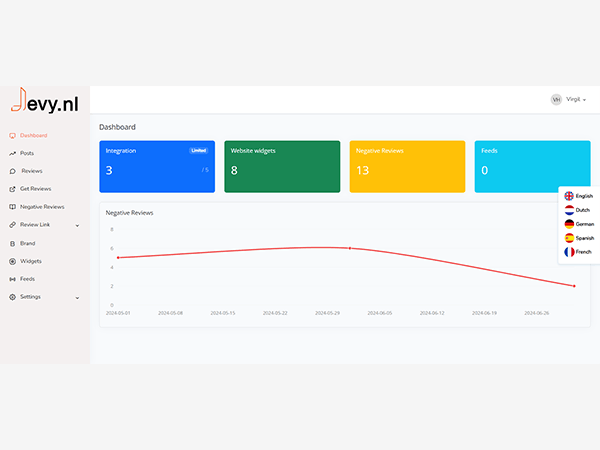Click the Dashboard monitor icon in sidebar

(x=13, y=135)
